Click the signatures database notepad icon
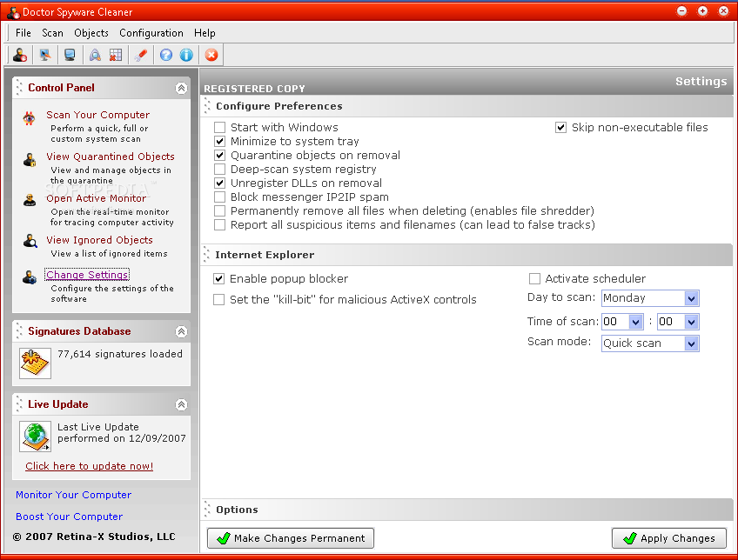Image resolution: width=738 pixels, height=560 pixels. [x=35, y=363]
